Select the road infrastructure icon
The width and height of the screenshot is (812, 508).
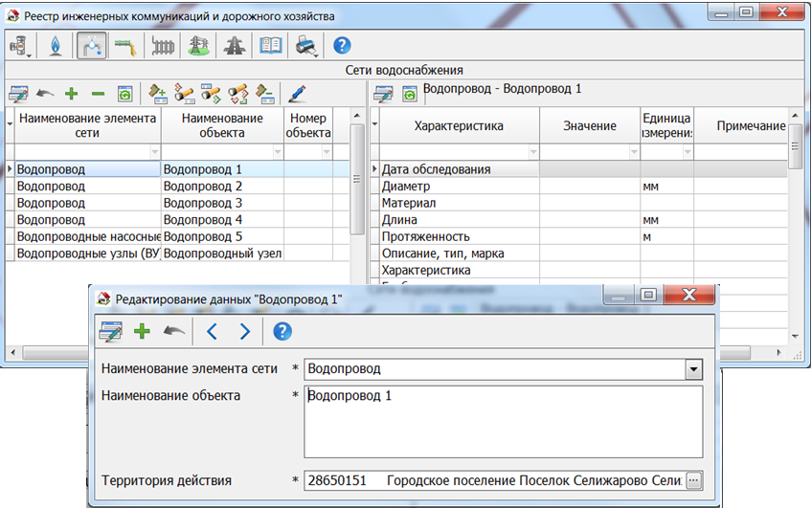234,46
